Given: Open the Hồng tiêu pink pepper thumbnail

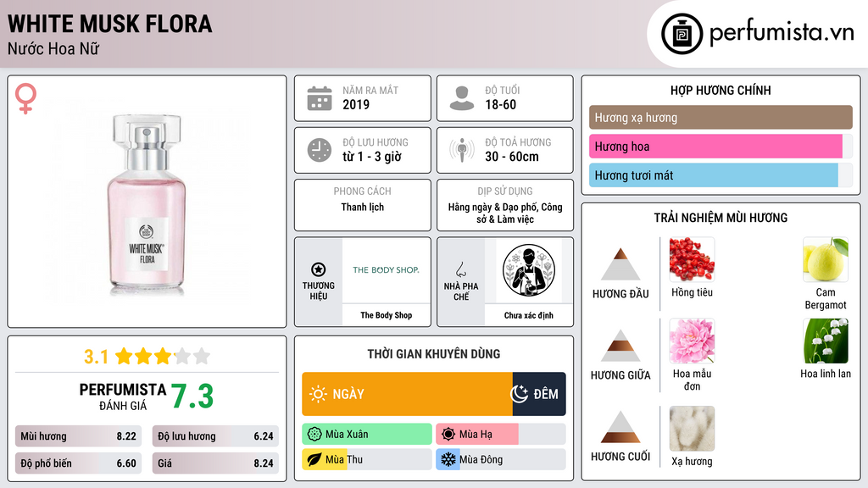Looking at the screenshot, I should pos(692,259).
